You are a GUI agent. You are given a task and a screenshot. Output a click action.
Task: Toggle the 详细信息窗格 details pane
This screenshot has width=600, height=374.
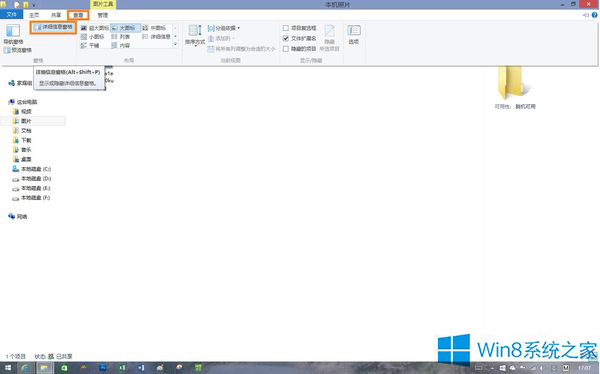(53, 27)
